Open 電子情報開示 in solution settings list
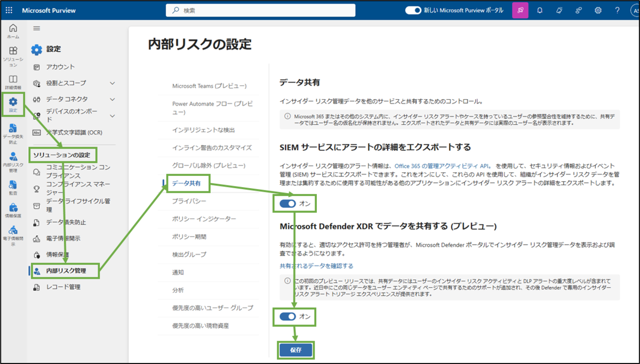This screenshot has width=640, height=364. tap(62, 239)
